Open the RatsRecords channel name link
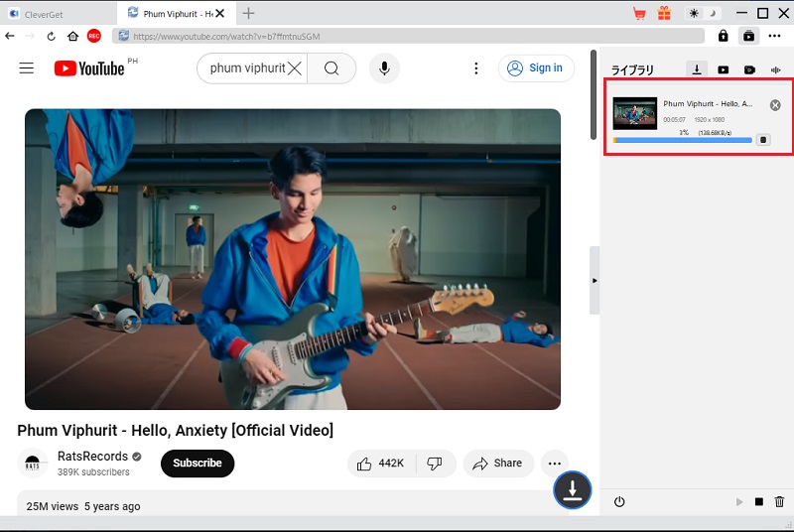This screenshot has width=794, height=532. pos(92,457)
